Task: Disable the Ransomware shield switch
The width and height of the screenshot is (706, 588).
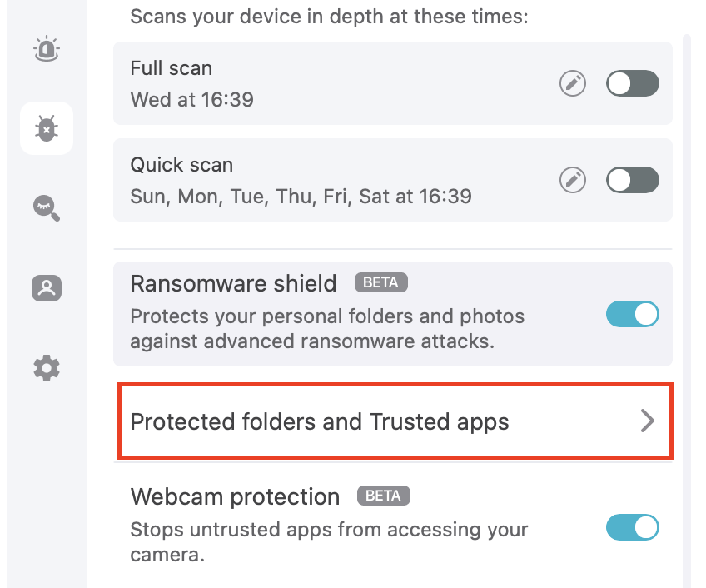Action: [633, 314]
